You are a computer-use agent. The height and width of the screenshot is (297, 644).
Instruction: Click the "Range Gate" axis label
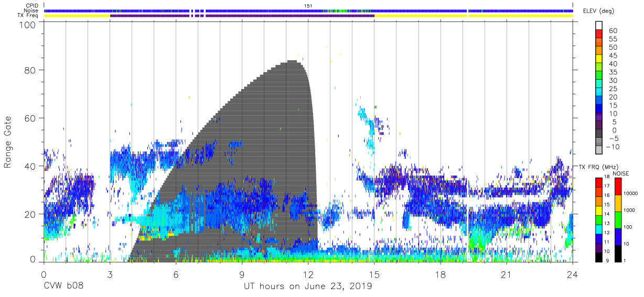pyautogui.click(x=8, y=142)
